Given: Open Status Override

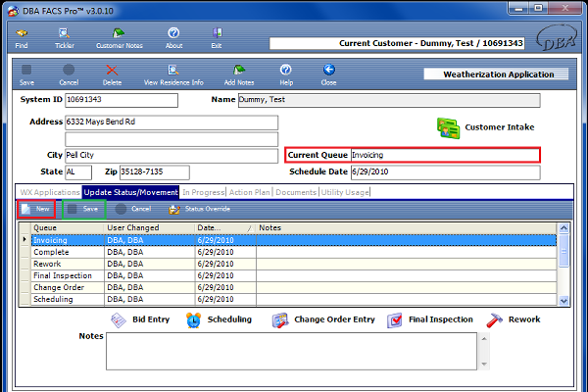Looking at the screenshot, I should pos(199,209).
